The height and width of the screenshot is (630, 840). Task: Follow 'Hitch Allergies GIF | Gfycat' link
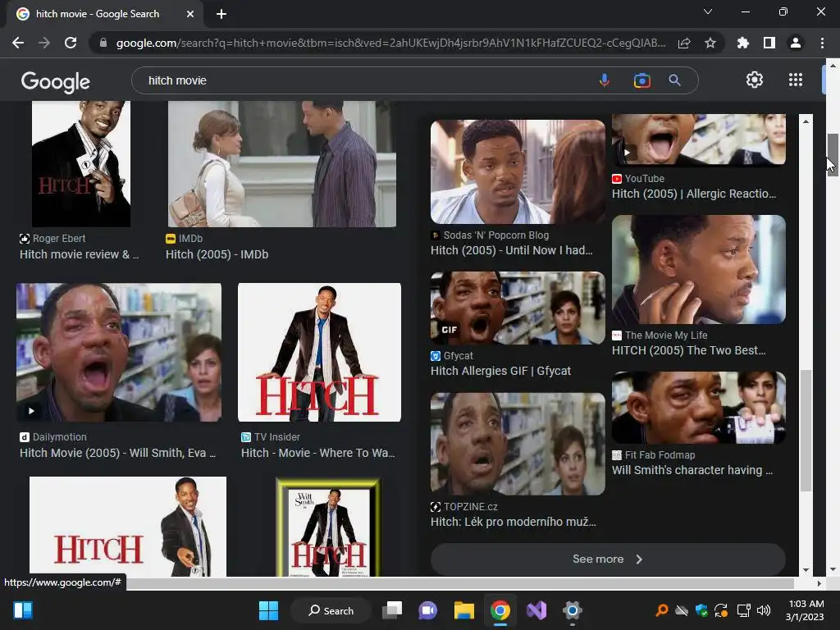501,372
